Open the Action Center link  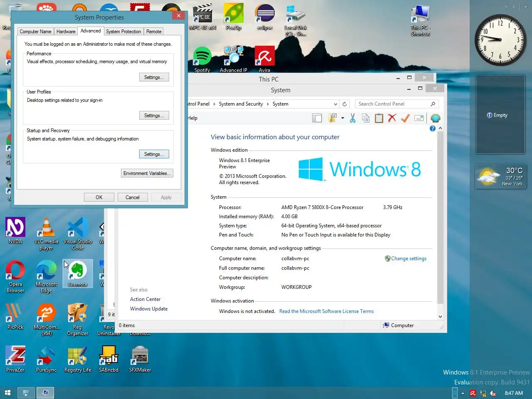click(145, 299)
